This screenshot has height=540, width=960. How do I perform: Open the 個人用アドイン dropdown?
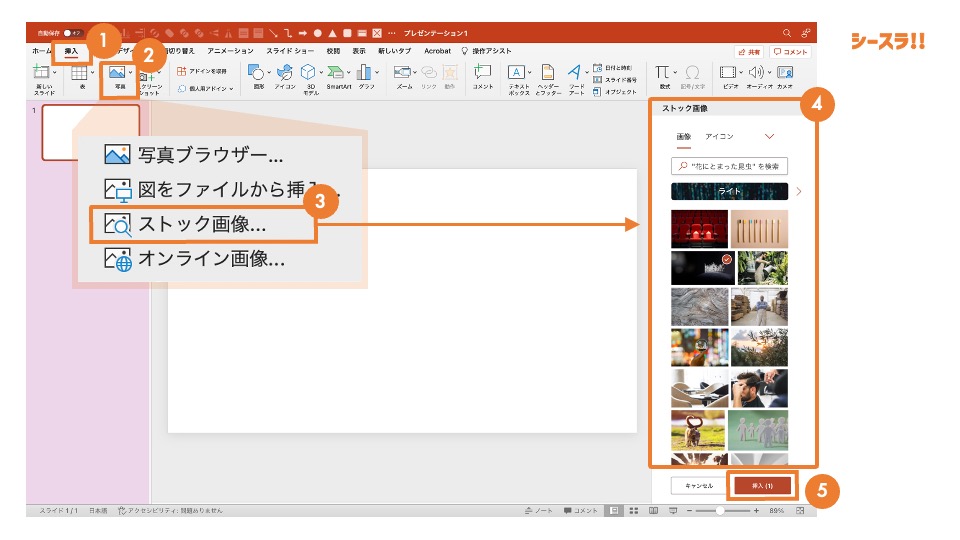click(x=206, y=89)
